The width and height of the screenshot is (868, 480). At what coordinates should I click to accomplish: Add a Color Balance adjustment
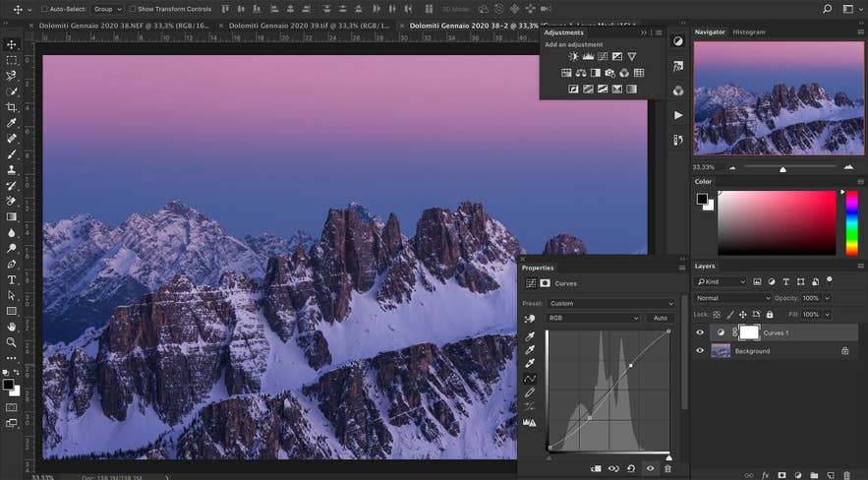coord(581,73)
